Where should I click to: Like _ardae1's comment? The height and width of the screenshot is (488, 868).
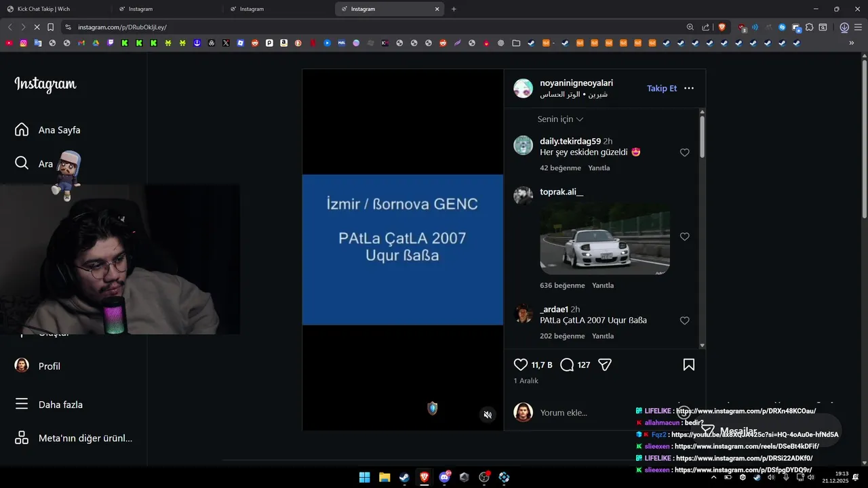[x=684, y=321]
